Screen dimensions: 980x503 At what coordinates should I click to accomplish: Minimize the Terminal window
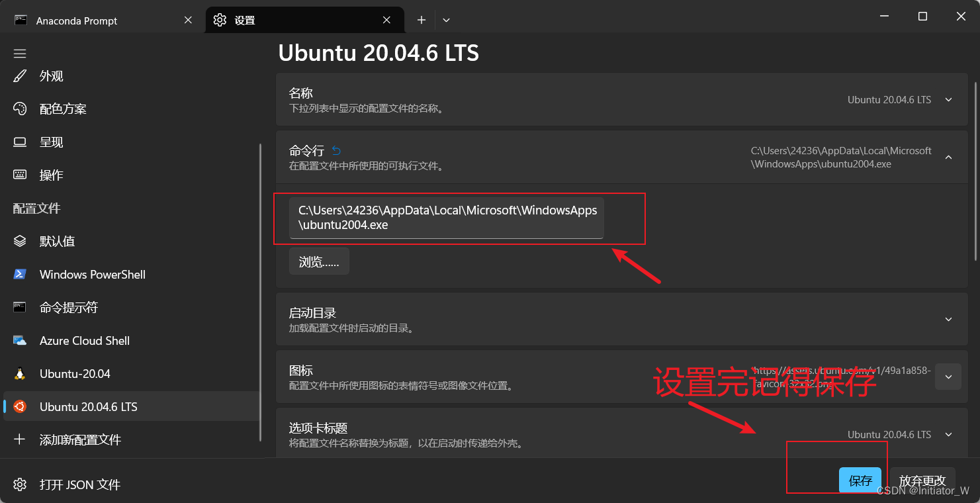click(x=883, y=17)
